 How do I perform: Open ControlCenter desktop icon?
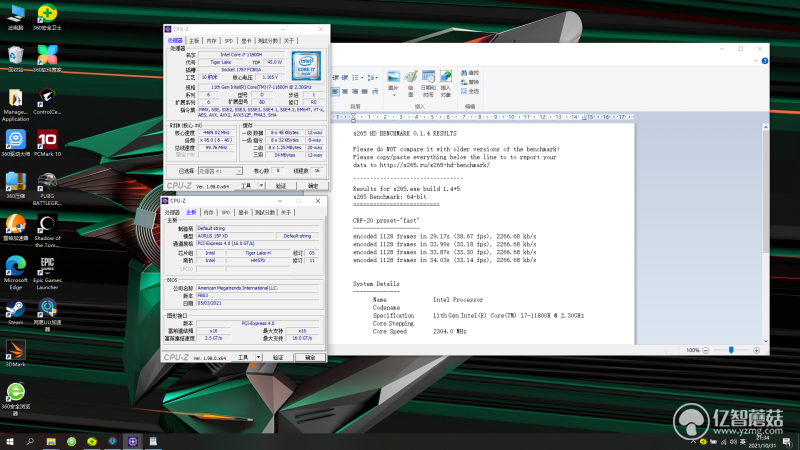coord(47,102)
